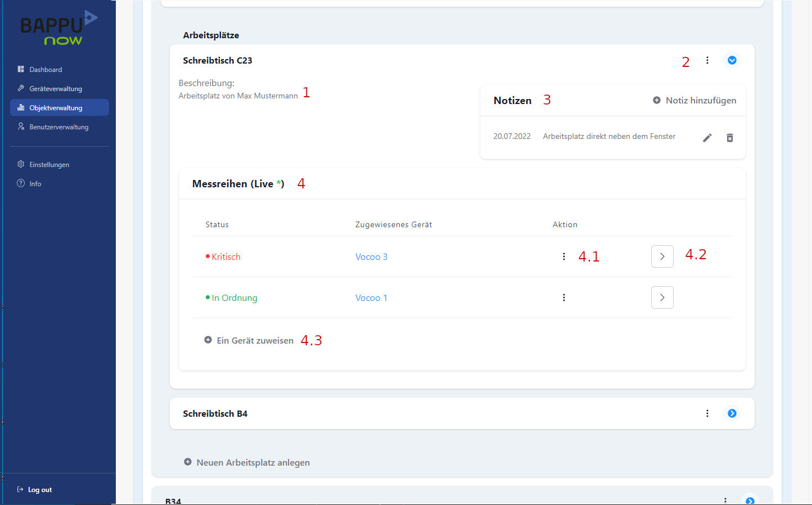812x505 pixels.
Task: Click the Notizen heading
Action: point(512,100)
